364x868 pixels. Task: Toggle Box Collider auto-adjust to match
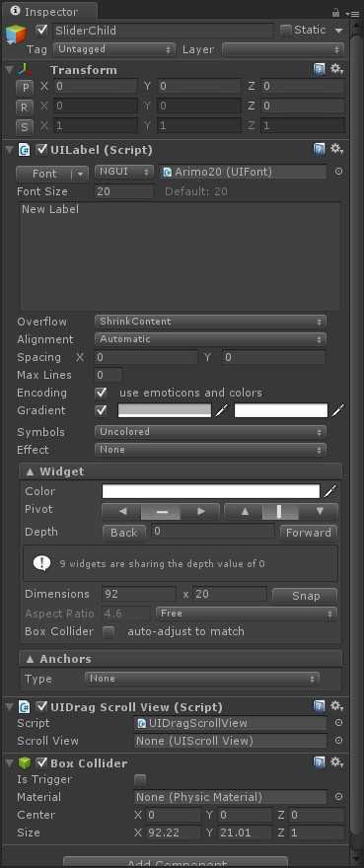(109, 632)
